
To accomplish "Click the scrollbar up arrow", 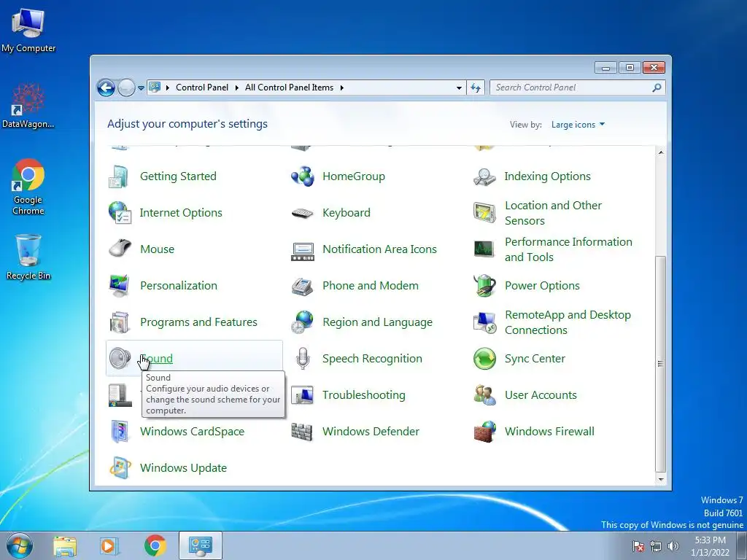I will [661, 152].
